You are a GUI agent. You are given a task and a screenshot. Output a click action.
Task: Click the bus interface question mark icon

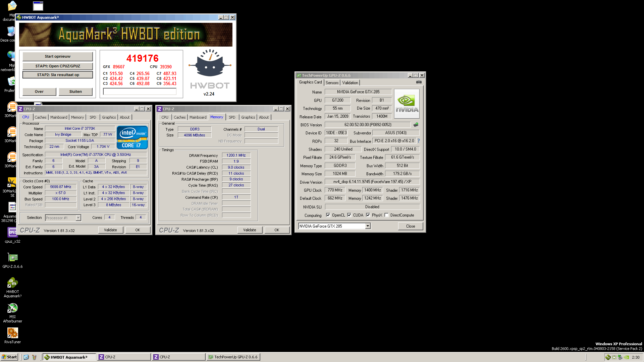(419, 141)
